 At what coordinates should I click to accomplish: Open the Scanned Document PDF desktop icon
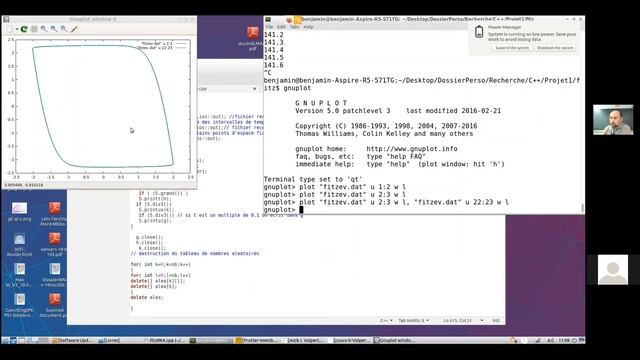click(x=54, y=305)
